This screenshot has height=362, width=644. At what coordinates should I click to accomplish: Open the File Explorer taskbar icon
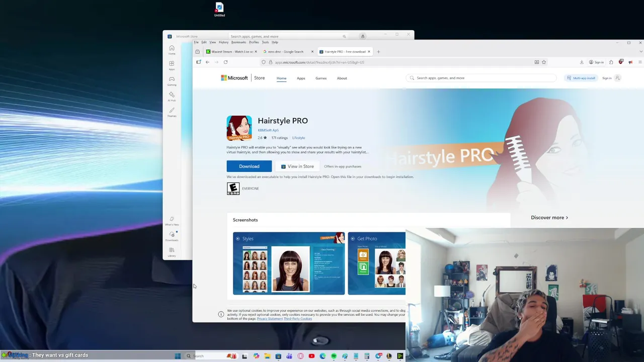pyautogui.click(x=267, y=356)
